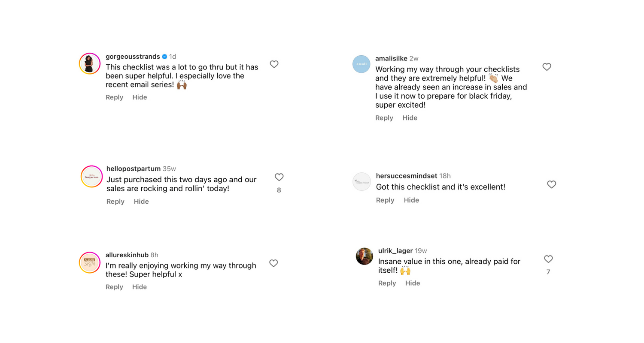Like the gorgeousstrands comment
644x343 pixels.
274,64
